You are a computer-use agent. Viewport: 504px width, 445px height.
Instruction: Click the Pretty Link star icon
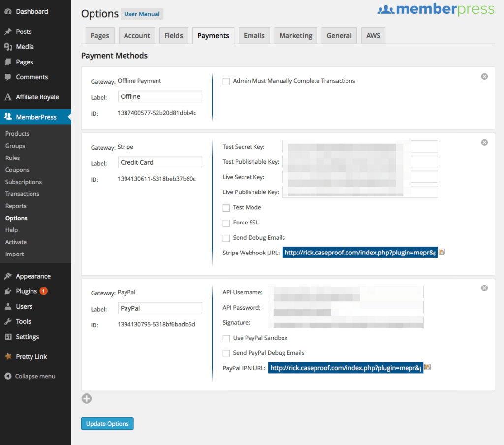point(8,356)
